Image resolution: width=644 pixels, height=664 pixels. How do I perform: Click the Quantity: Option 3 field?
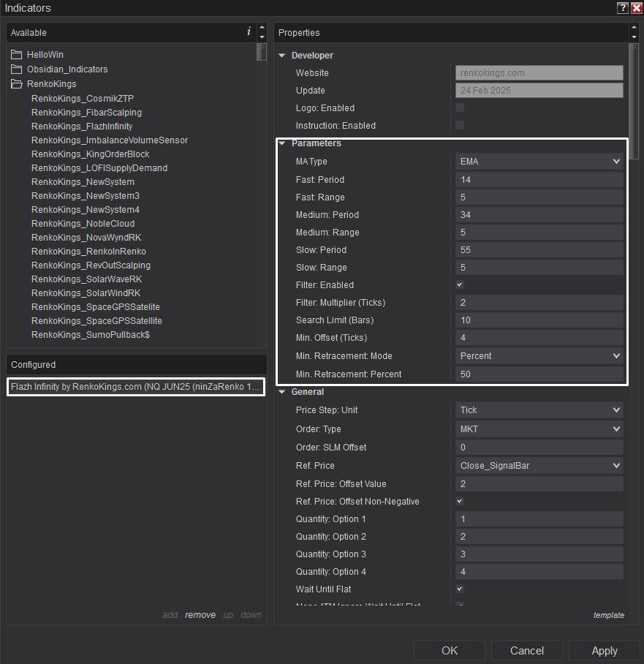pyautogui.click(x=539, y=554)
